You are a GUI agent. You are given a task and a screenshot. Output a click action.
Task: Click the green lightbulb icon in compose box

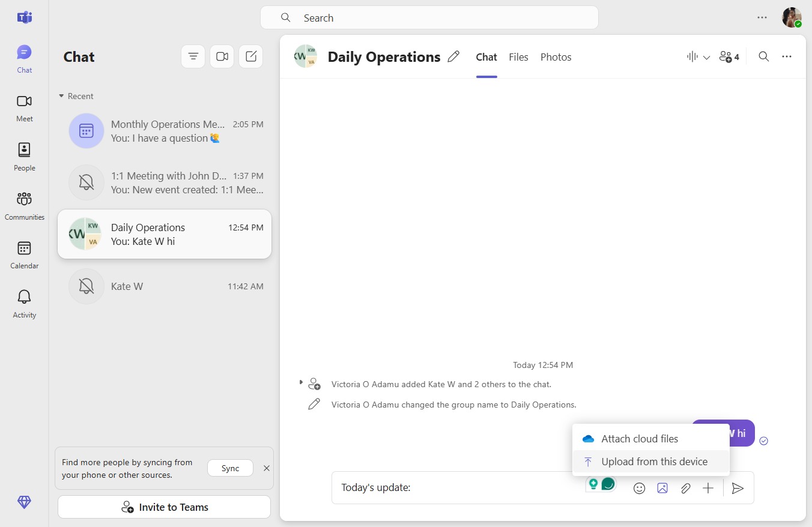coord(593,484)
